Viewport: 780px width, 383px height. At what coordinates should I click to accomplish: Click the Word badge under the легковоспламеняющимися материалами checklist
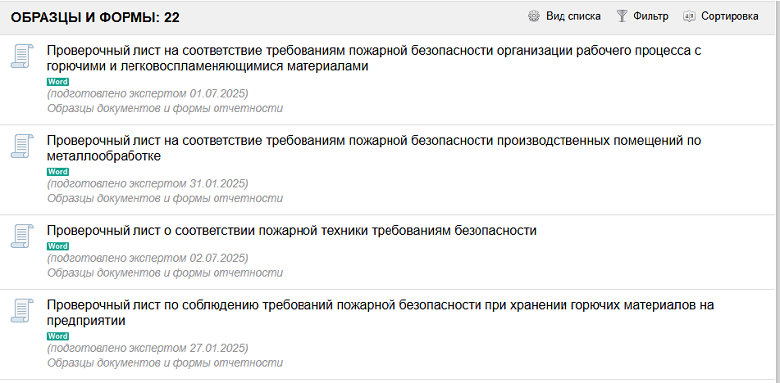click(58, 82)
